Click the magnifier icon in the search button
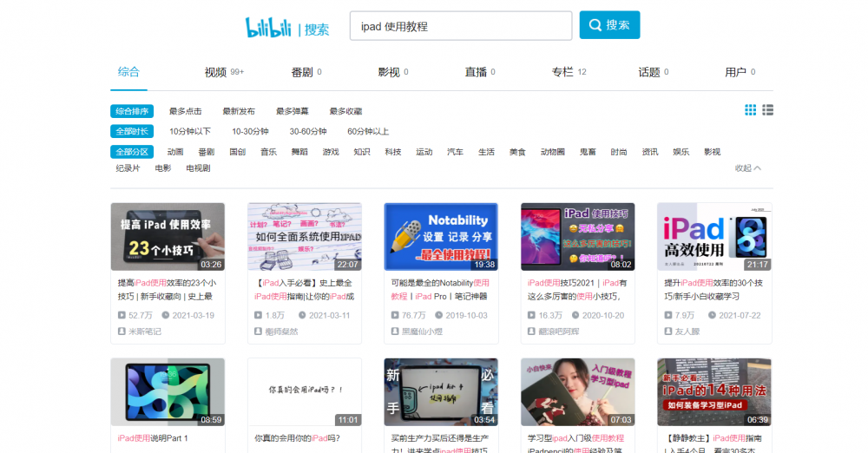Screen dimensions: 868x453 click(595, 25)
